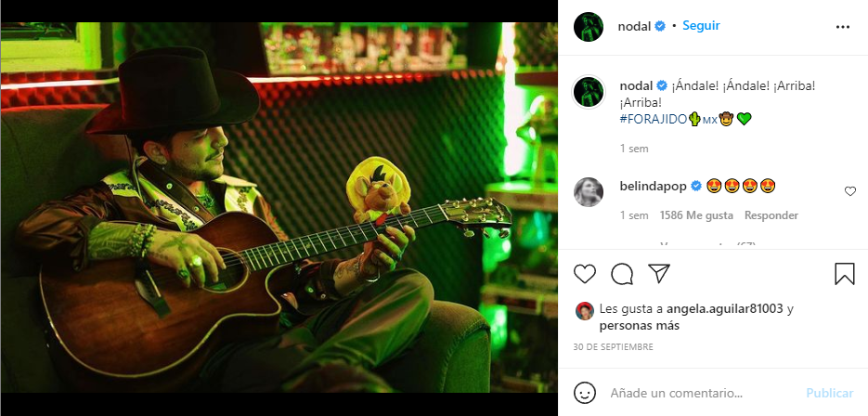The image size is (868, 416).
Task: Click Publicar to post comment
Action: 829,394
